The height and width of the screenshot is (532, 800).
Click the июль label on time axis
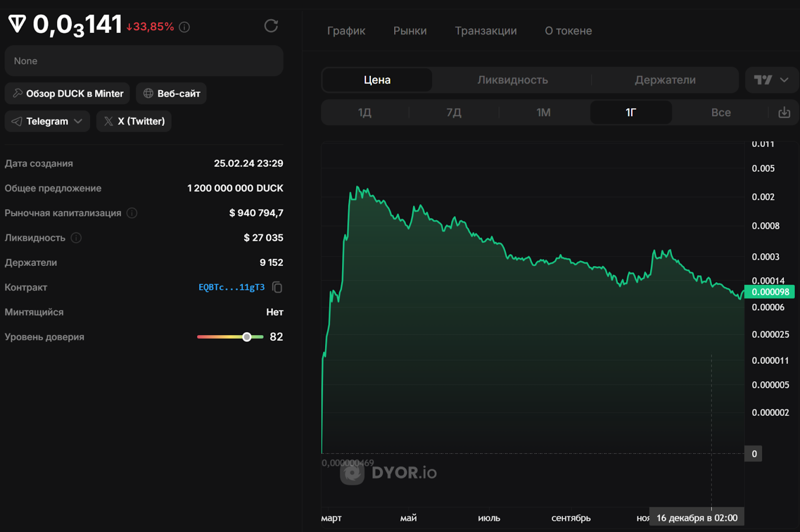489,518
